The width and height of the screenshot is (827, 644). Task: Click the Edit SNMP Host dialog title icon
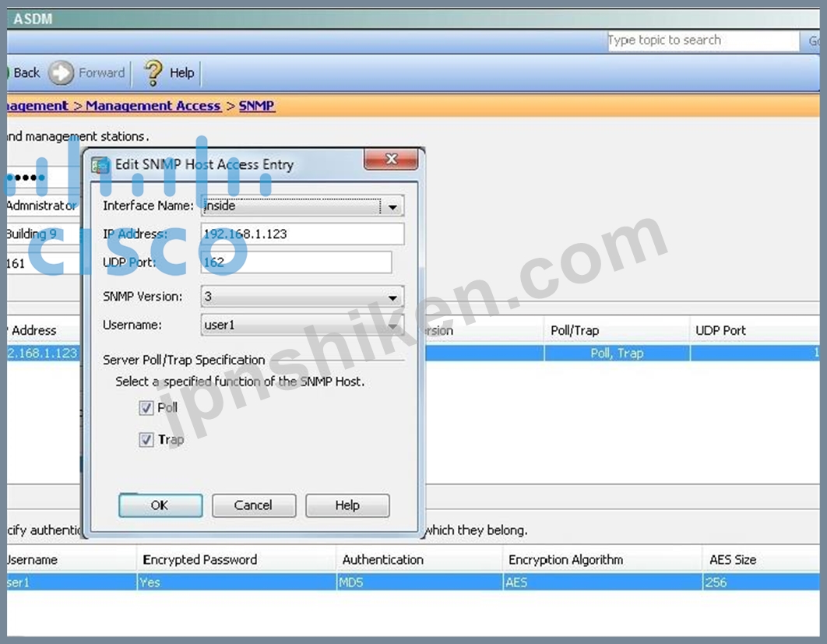(x=100, y=165)
